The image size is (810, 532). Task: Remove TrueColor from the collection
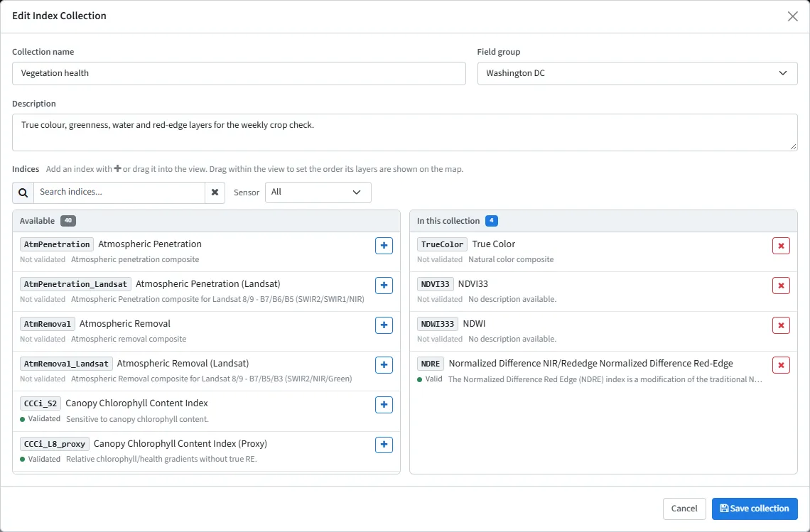click(781, 246)
